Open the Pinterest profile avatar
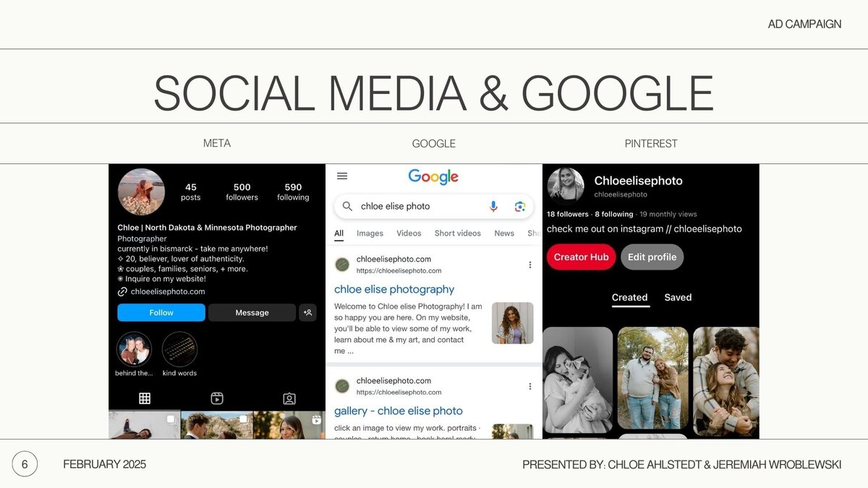This screenshot has width=868, height=488. click(566, 186)
